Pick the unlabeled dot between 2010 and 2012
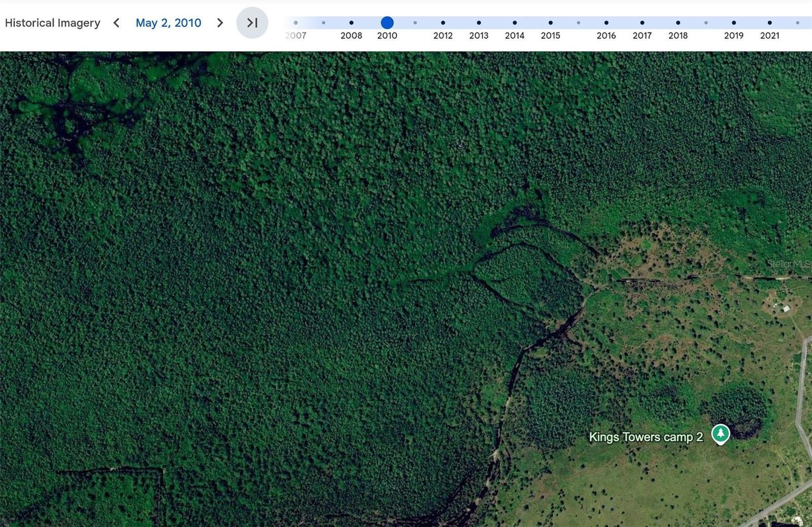Screen dimensions: 812x527 415,23
